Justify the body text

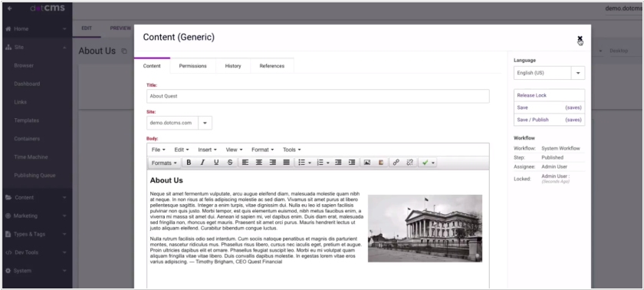click(x=286, y=163)
